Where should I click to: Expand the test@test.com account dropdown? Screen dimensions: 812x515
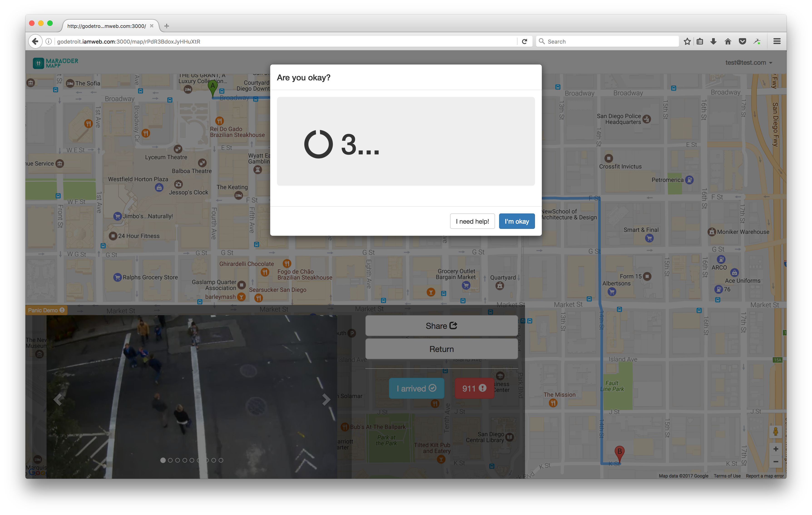pyautogui.click(x=749, y=63)
